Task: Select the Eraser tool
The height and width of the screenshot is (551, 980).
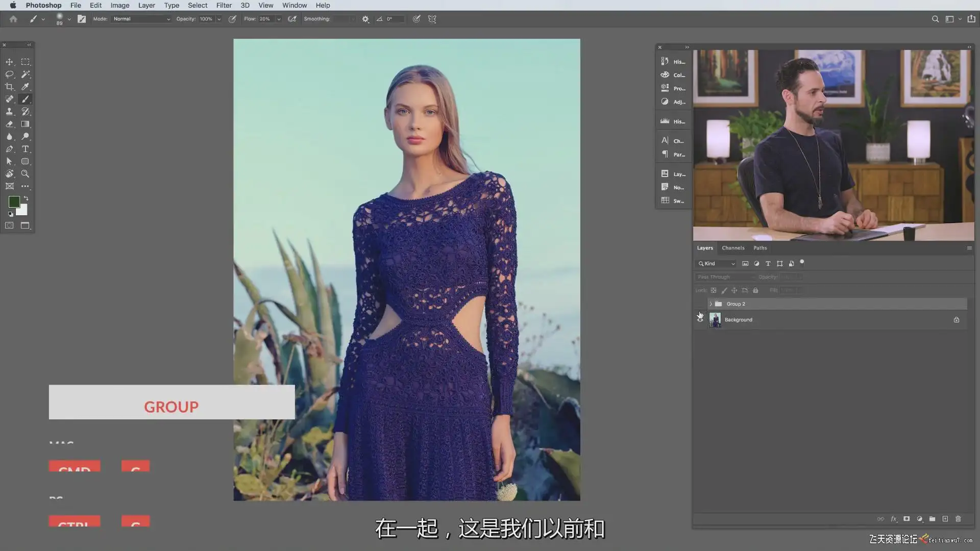Action: pyautogui.click(x=9, y=124)
